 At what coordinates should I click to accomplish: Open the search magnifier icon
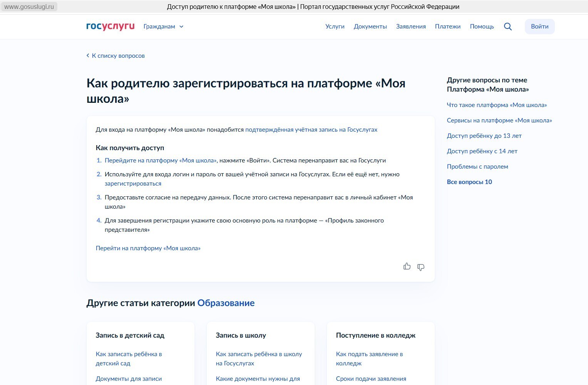[x=508, y=27]
